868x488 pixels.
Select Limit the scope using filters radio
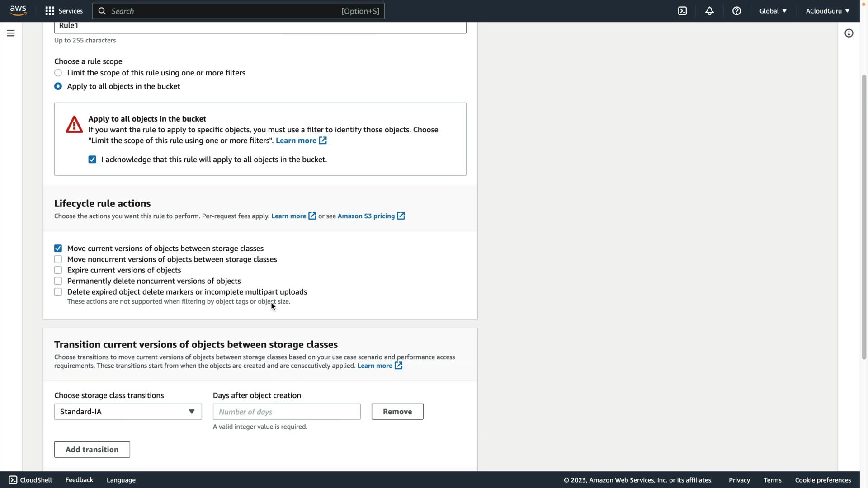[58, 73]
